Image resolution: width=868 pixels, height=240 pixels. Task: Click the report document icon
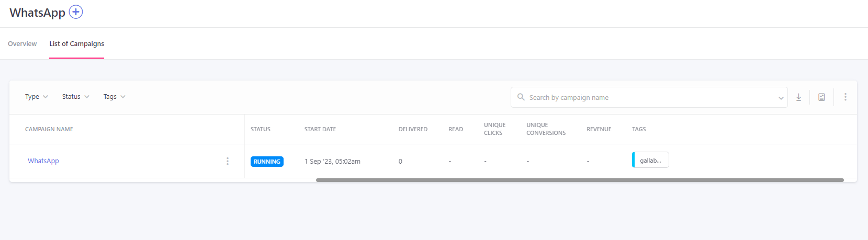pos(821,97)
